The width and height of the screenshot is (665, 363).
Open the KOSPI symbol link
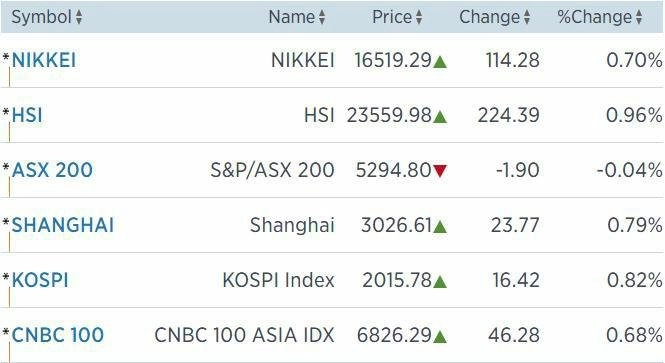point(40,280)
